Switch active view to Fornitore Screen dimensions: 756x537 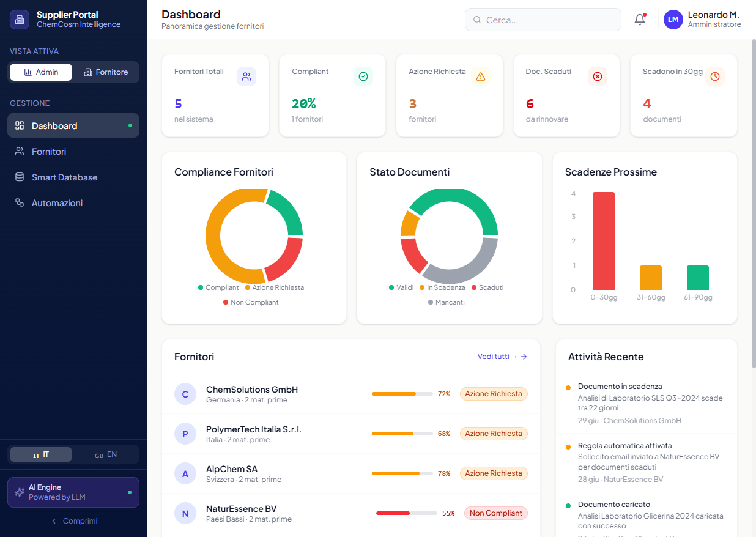point(106,72)
